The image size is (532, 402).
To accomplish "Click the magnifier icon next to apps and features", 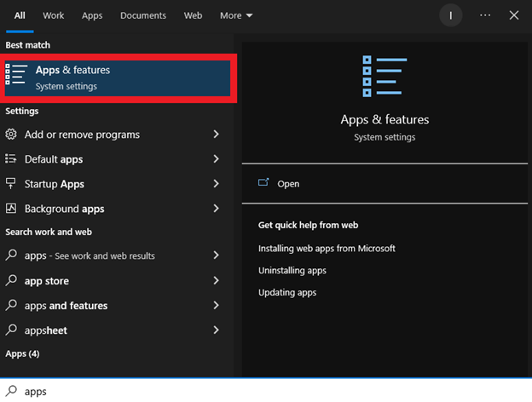I will (x=11, y=305).
